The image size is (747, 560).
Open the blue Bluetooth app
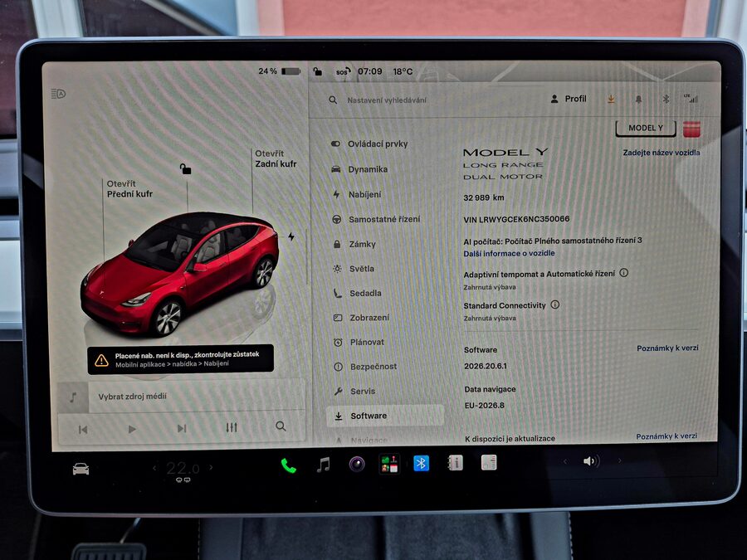point(421,463)
